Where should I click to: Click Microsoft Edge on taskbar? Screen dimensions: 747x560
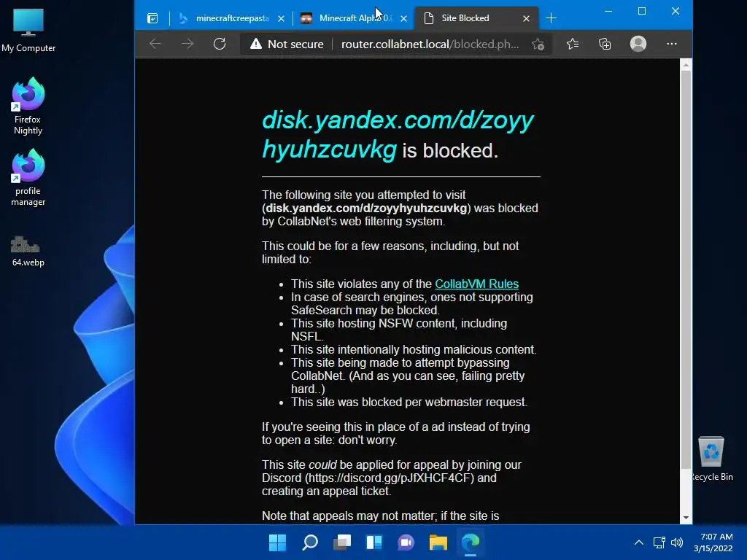click(471, 542)
